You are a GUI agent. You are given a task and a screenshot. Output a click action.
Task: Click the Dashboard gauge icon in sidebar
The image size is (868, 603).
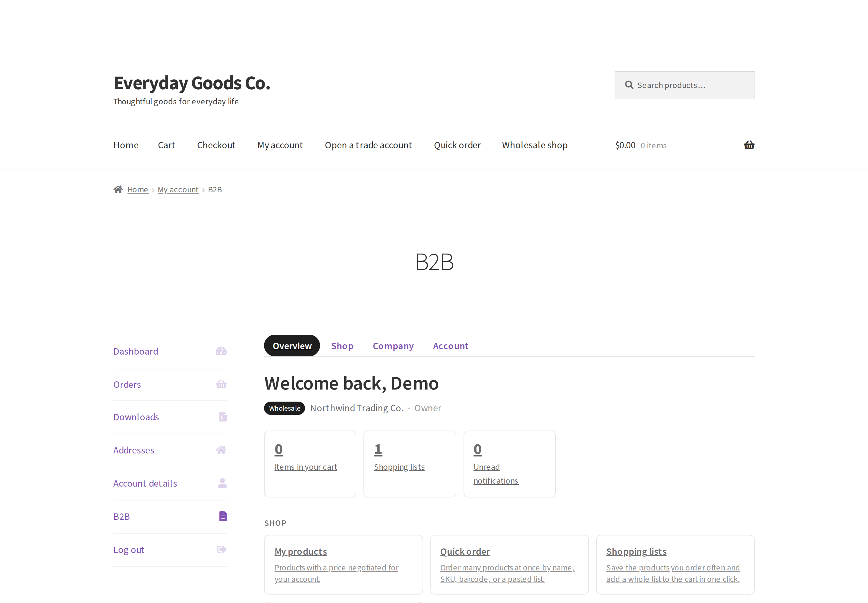tap(221, 351)
